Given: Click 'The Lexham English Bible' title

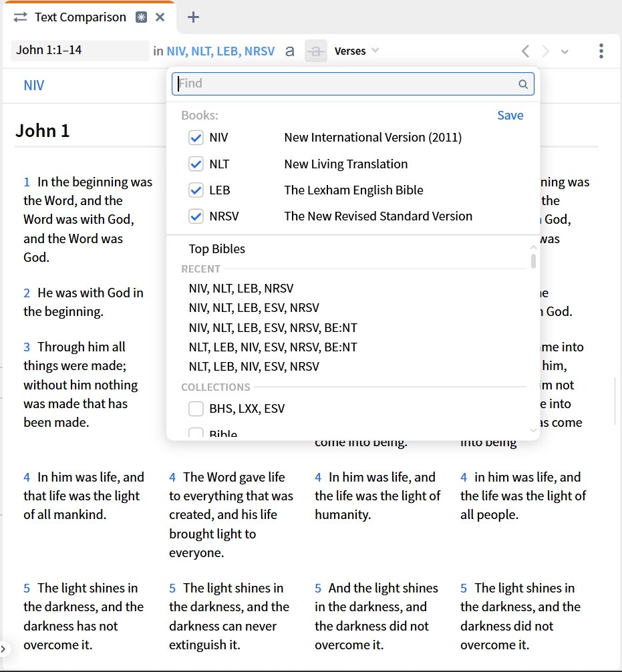Looking at the screenshot, I should [353, 190].
